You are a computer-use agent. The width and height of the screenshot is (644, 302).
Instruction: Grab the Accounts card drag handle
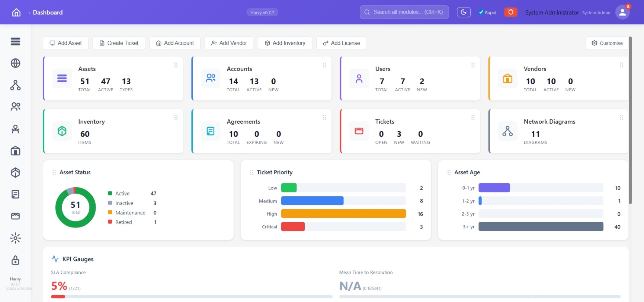click(324, 65)
